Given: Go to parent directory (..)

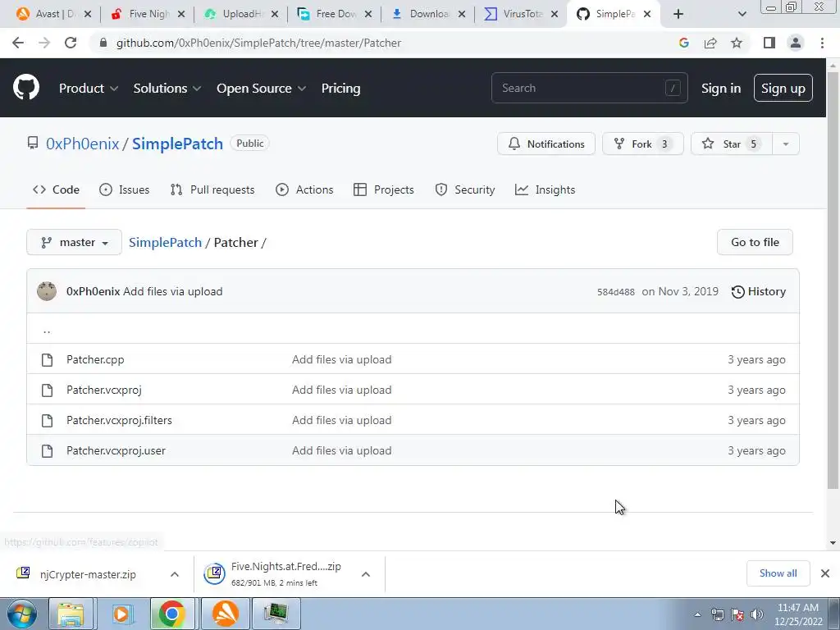Looking at the screenshot, I should [47, 330].
